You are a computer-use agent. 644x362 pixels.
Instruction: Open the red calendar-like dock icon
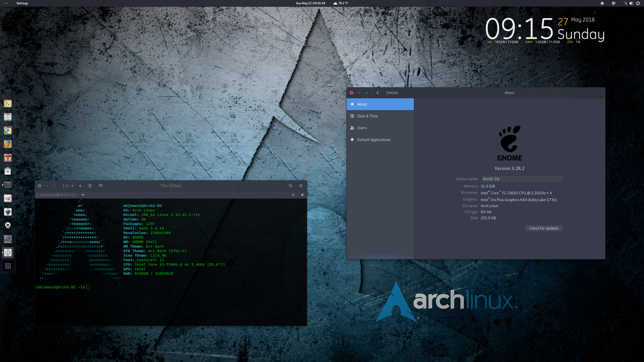pos(8,157)
